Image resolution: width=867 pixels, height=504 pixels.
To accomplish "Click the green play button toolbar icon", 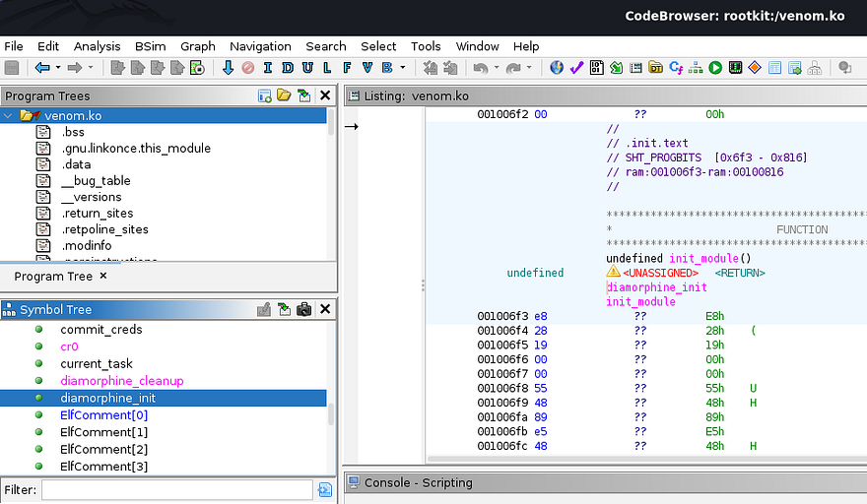I will (x=715, y=68).
